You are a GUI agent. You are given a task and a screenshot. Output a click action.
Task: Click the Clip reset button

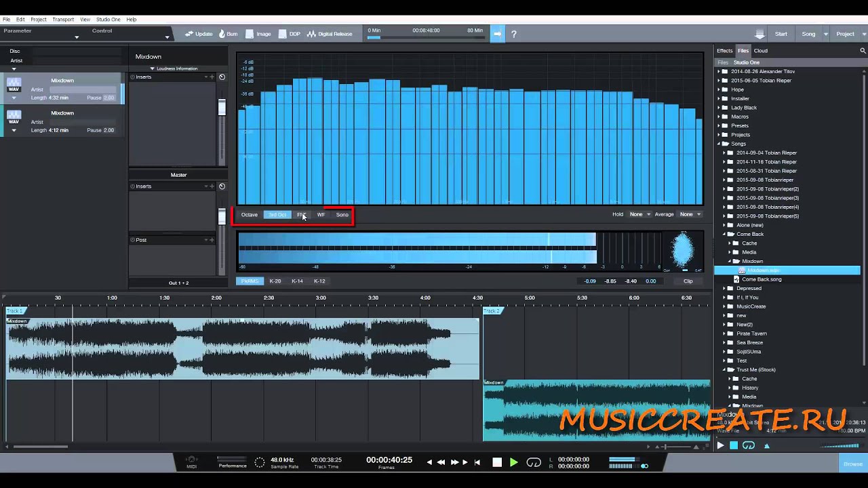(688, 281)
